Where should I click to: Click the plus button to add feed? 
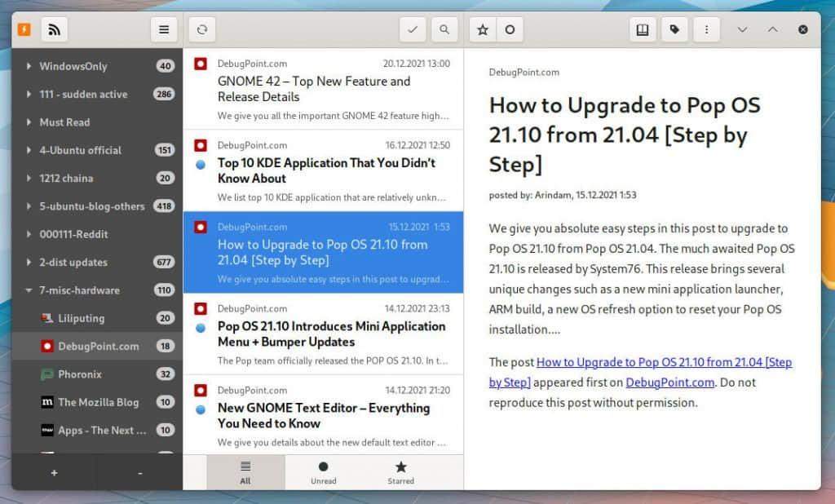(x=54, y=473)
